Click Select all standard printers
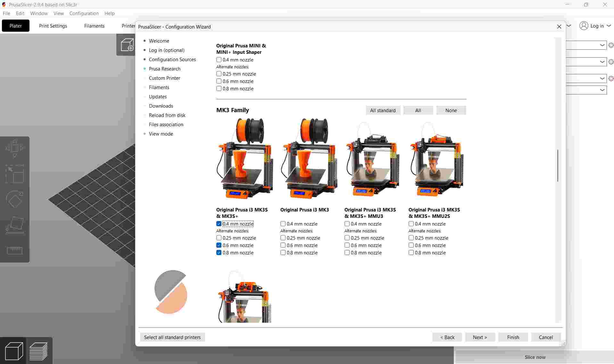 (x=172, y=337)
